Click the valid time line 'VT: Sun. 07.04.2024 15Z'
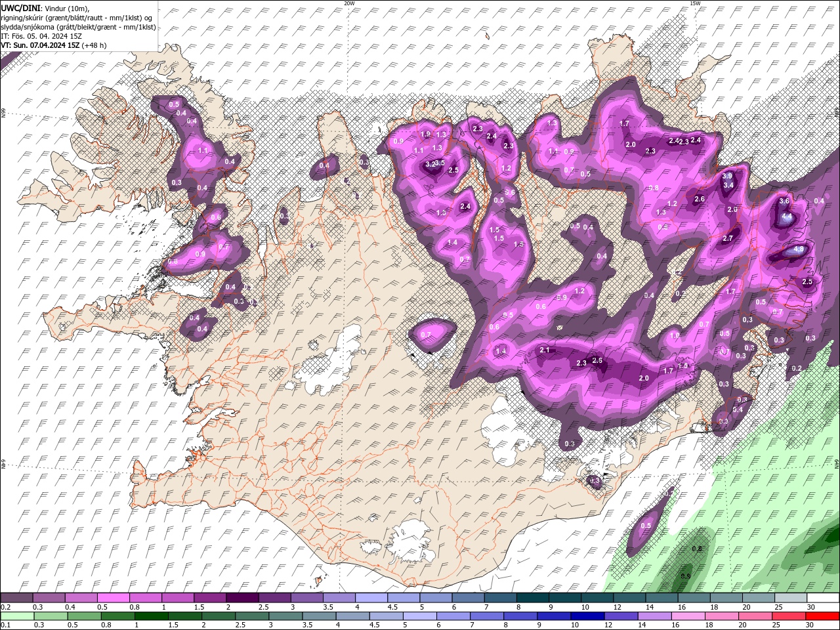This screenshot has width=840, height=630. (x=40, y=45)
